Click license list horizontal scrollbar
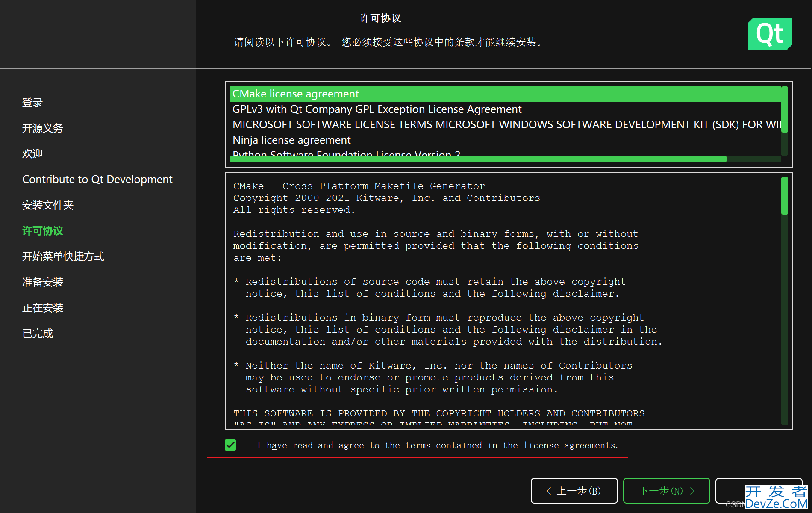Viewport: 812px width, 513px height. point(478,159)
